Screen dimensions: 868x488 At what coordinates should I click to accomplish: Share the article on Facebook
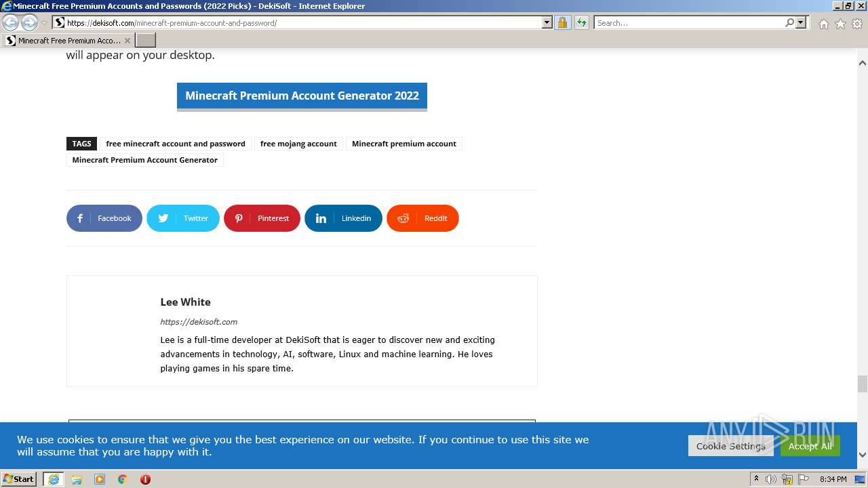(104, 218)
